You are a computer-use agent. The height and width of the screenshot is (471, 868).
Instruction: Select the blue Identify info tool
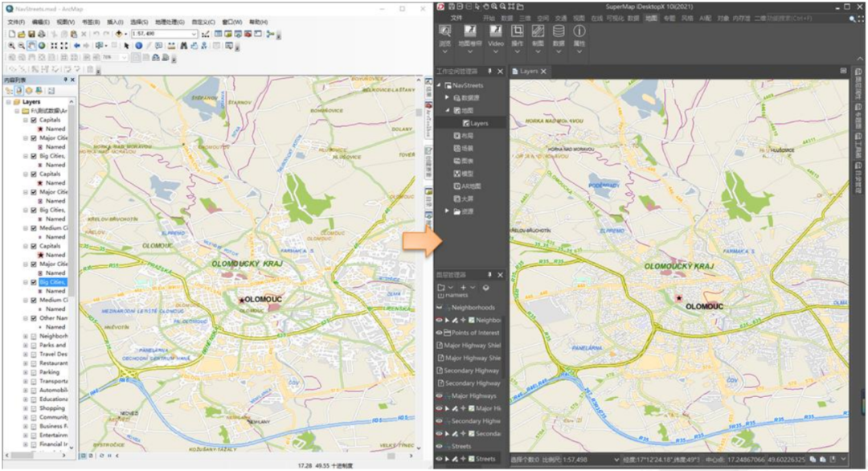[x=139, y=45]
